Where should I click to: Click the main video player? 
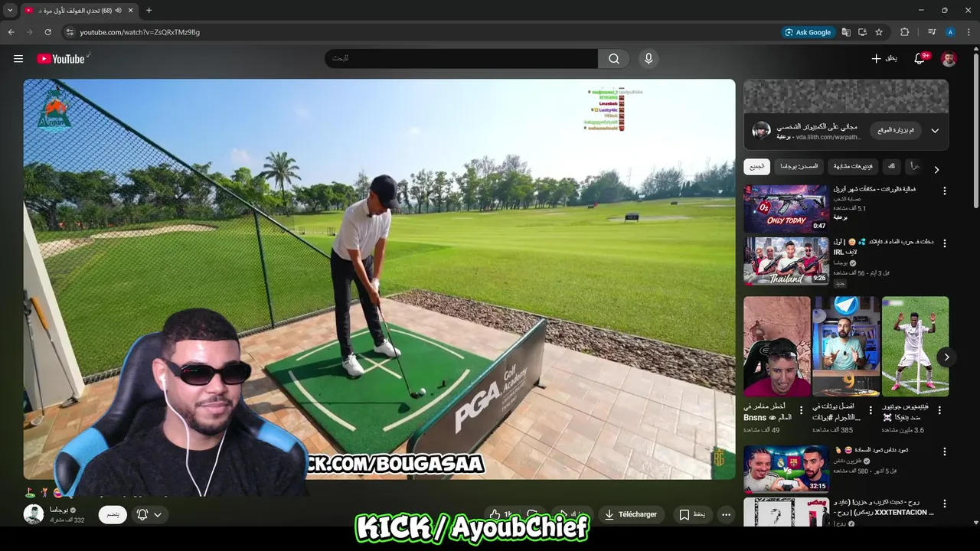coord(379,279)
